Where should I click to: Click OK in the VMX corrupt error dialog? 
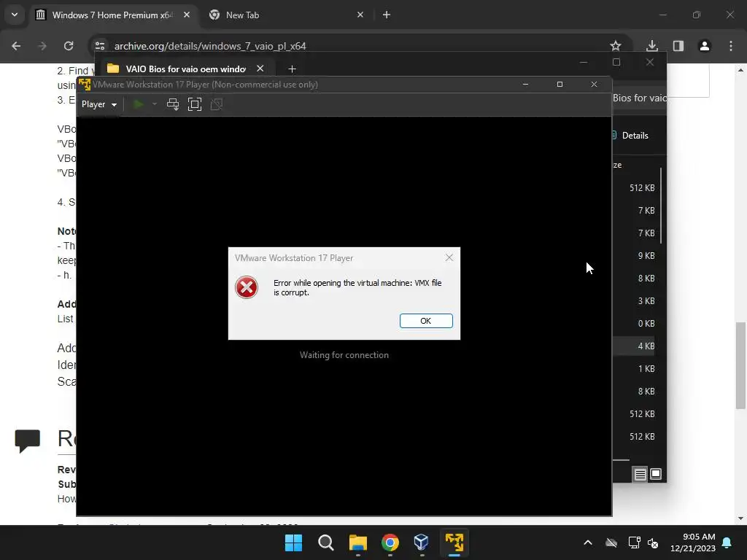click(426, 321)
